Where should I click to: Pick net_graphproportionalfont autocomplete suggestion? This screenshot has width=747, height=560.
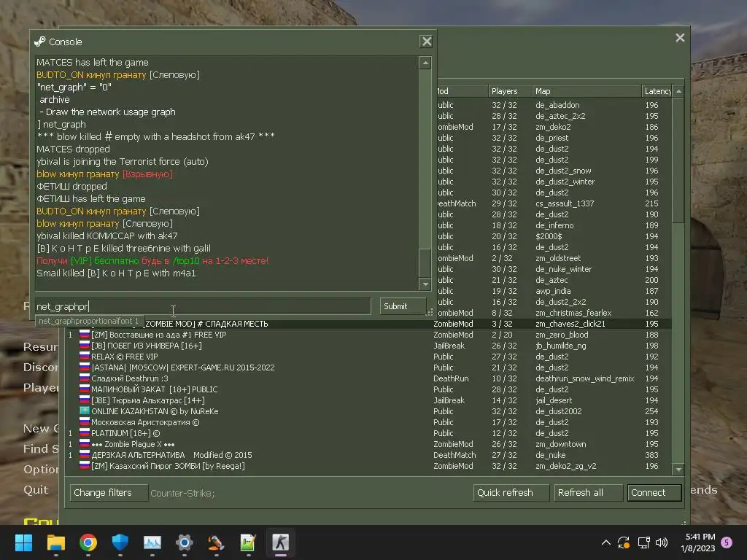(x=89, y=321)
